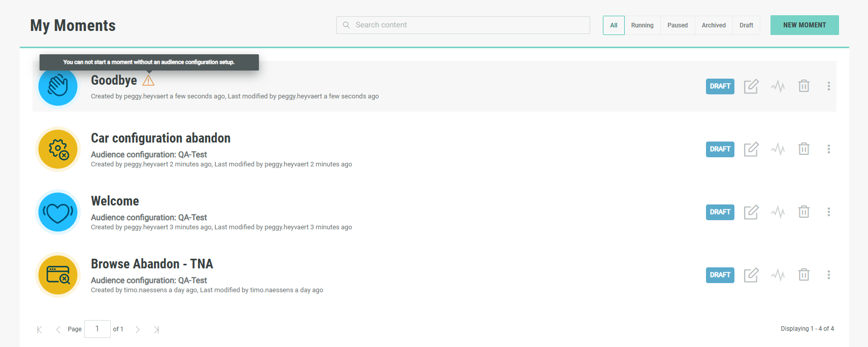Click the warning triangle beside Goodbye
Viewport: 868px width, 347px height.
point(148,81)
